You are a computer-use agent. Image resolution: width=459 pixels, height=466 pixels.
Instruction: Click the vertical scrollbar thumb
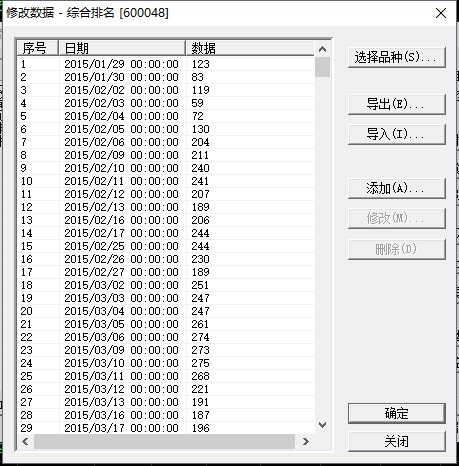point(322,67)
